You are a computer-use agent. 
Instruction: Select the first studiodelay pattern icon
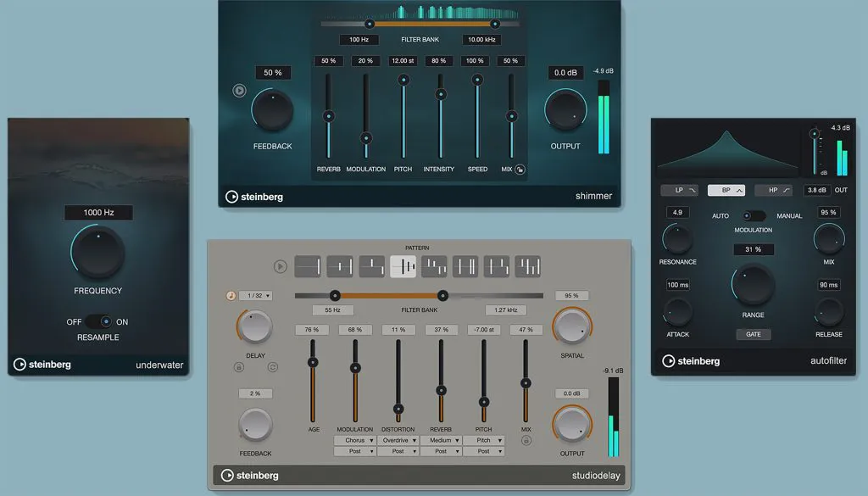point(308,266)
